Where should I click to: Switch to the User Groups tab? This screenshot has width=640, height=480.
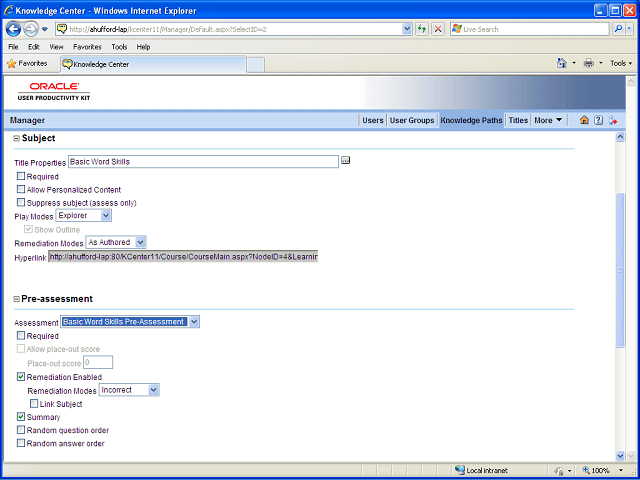pos(412,120)
